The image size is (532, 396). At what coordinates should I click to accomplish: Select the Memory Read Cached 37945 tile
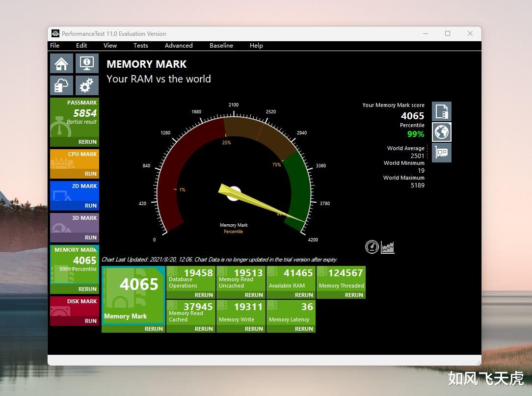(191, 312)
